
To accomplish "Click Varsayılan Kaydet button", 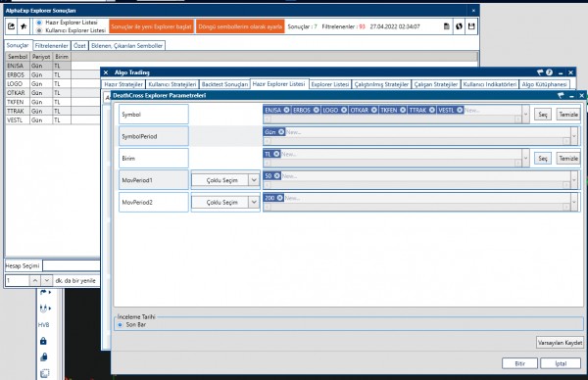I will 560,343.
